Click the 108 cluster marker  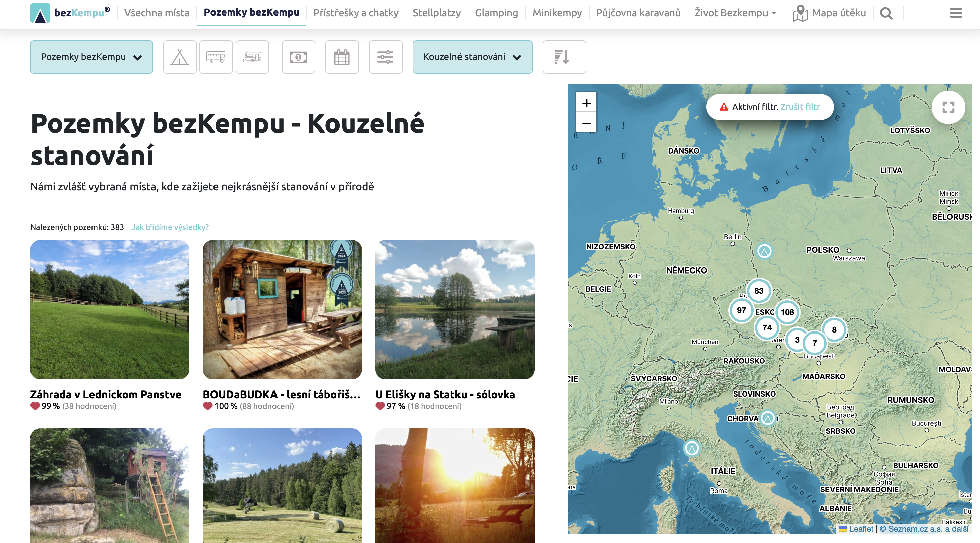tap(787, 312)
